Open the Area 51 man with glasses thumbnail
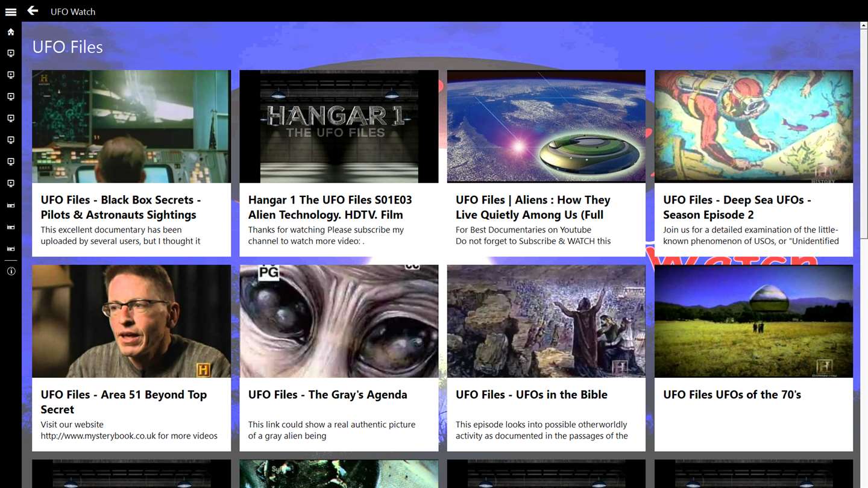The width and height of the screenshot is (868, 488). [131, 321]
